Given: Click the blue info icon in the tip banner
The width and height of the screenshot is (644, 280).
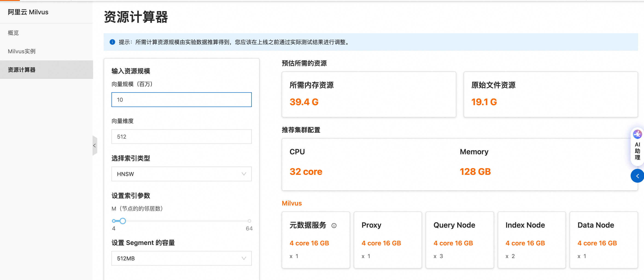Looking at the screenshot, I should 112,42.
